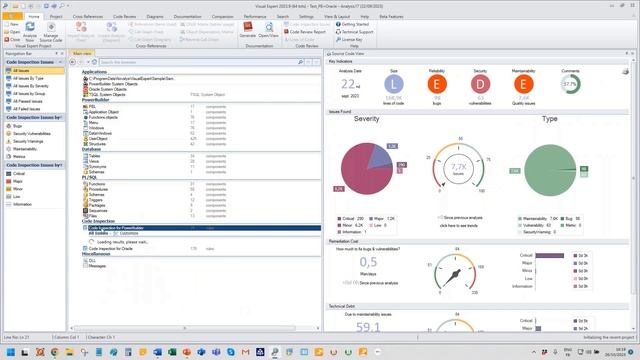The image size is (640, 360).
Task: Click the Excel icon in the taskbar
Action: tap(172, 352)
